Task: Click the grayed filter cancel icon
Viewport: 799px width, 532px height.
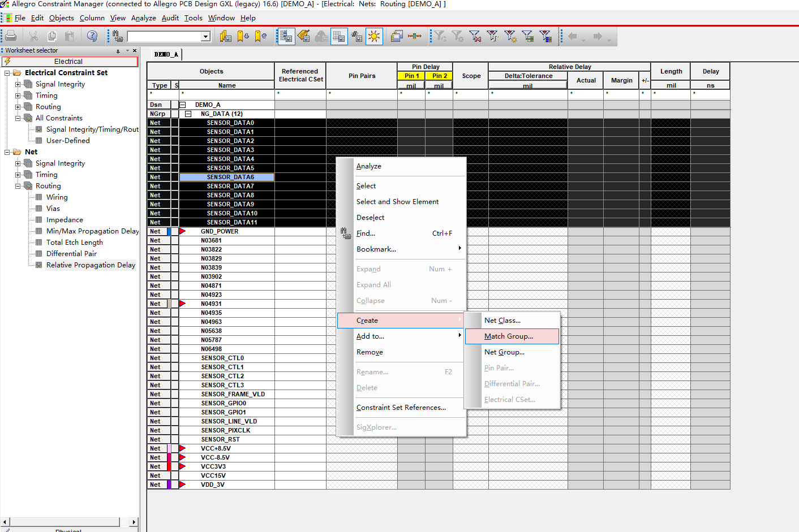Action: (457, 36)
